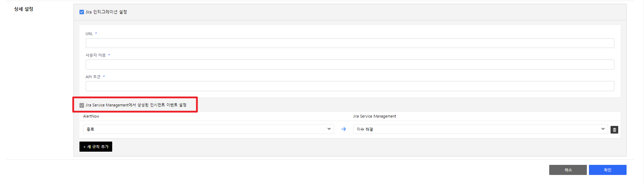644x184 pixels.
Task: Click the URL field label
Action: (89, 34)
